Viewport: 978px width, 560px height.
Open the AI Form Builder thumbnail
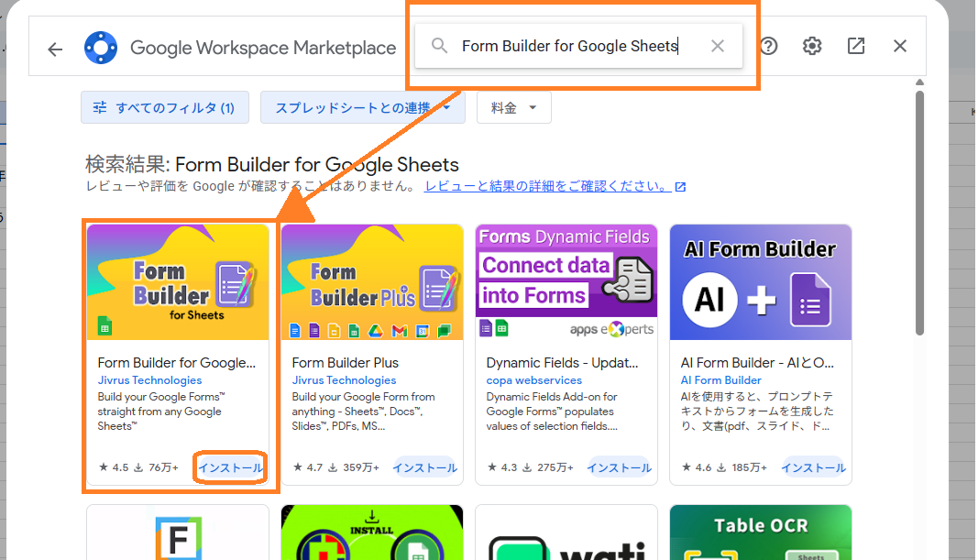coord(761,282)
